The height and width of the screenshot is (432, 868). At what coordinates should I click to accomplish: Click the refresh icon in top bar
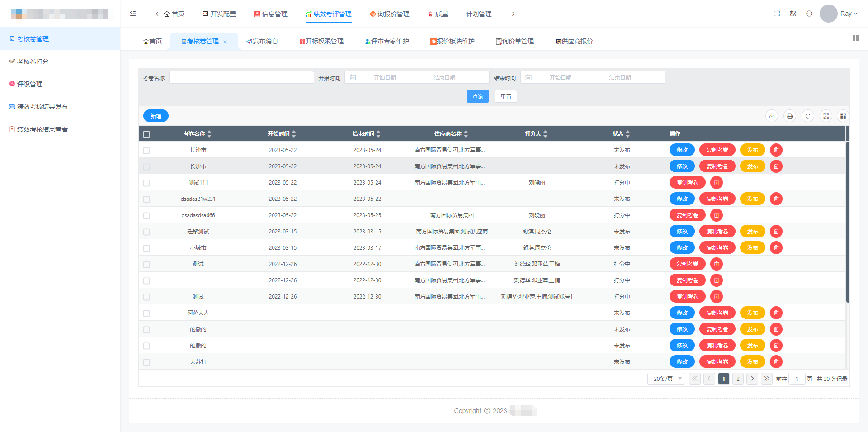coord(809,14)
